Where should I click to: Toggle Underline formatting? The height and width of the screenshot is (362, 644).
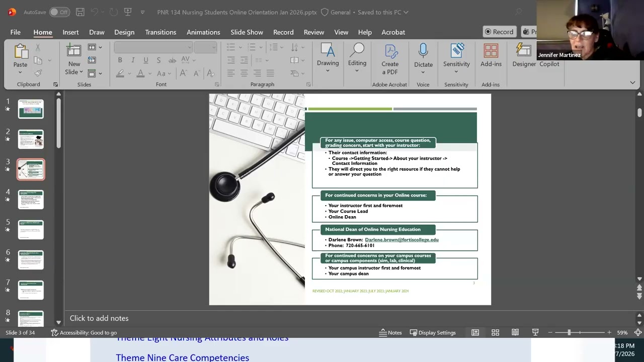(x=146, y=60)
